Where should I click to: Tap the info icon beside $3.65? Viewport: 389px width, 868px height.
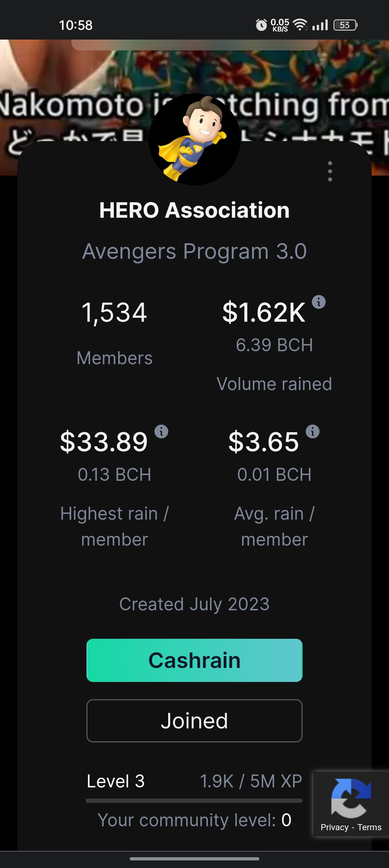click(313, 431)
